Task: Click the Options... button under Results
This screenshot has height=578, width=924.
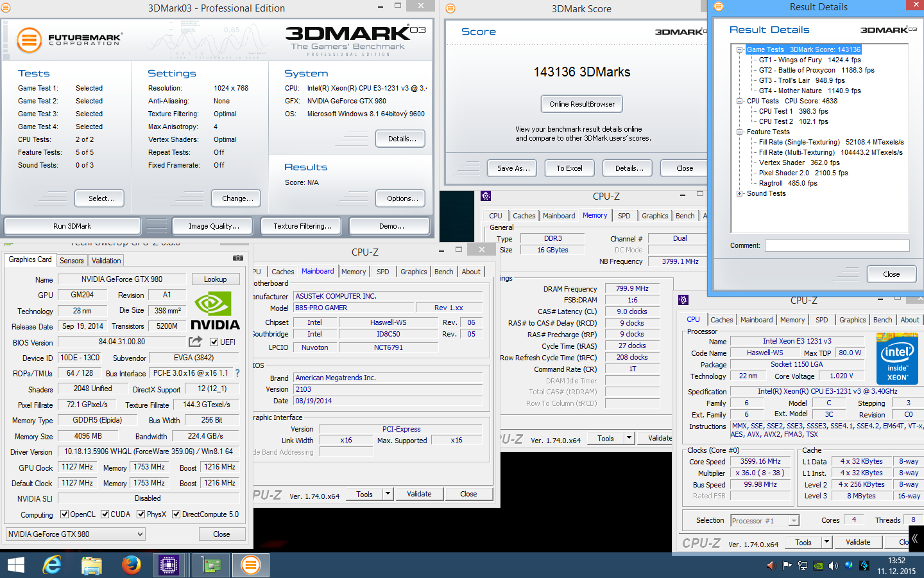Action: (x=402, y=198)
